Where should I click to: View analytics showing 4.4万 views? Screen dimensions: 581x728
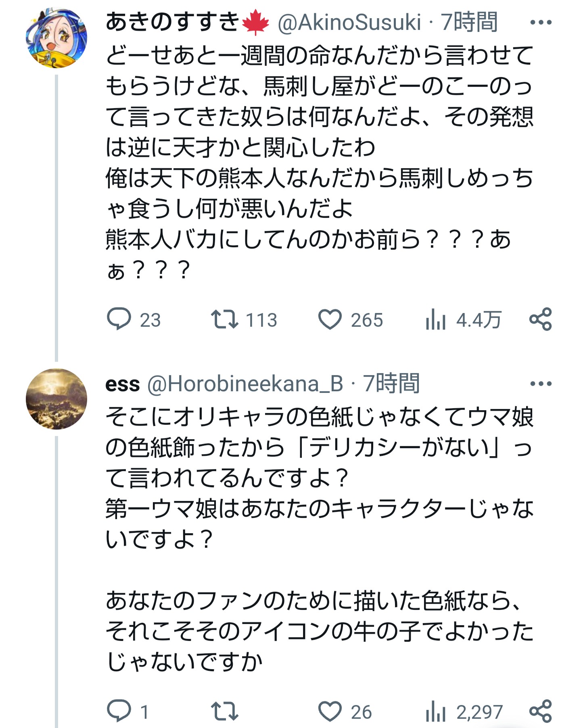coord(436,320)
